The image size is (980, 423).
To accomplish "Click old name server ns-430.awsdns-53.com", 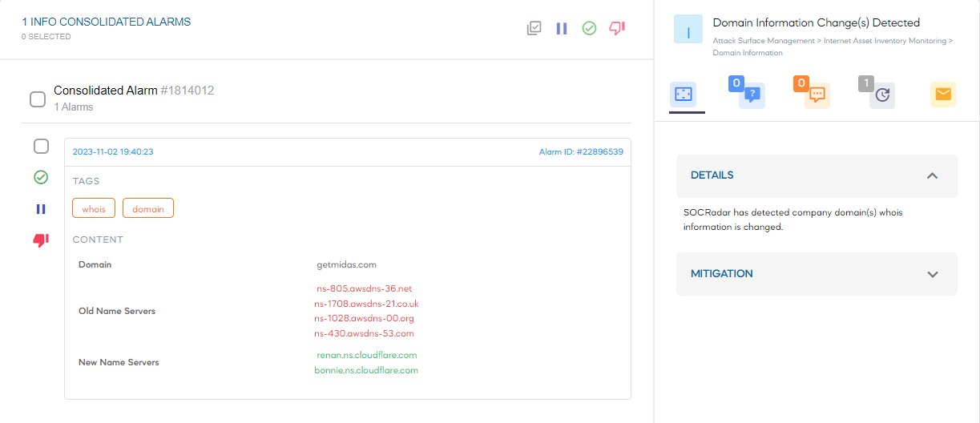I will pyautogui.click(x=364, y=333).
